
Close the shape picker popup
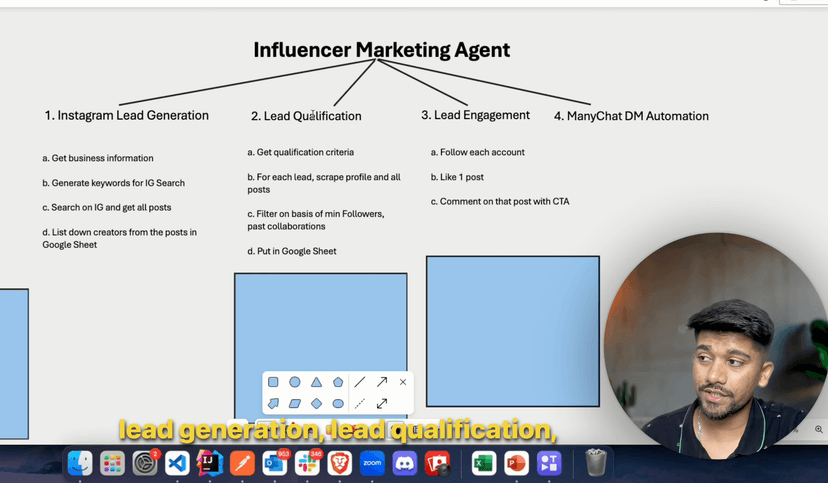pyautogui.click(x=403, y=382)
